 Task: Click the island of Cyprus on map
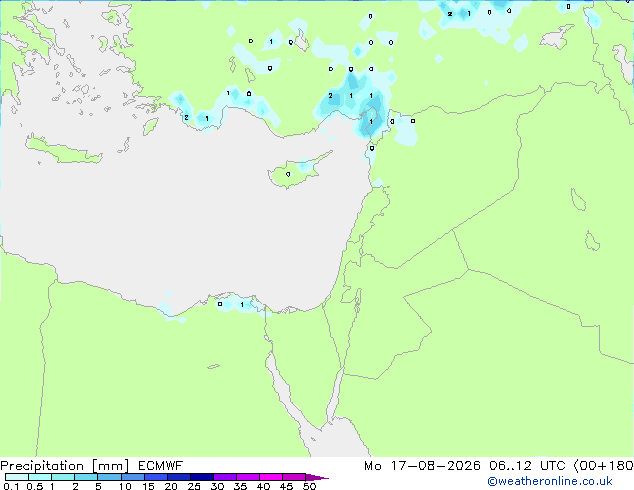295,172
